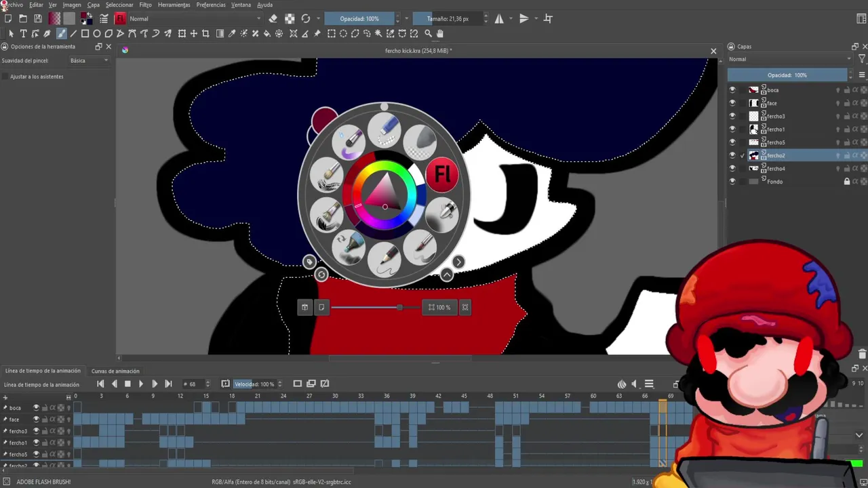Viewport: 868px width, 488px height.
Task: Open Suavidad del pincel Básica dropdown
Action: [x=89, y=60]
